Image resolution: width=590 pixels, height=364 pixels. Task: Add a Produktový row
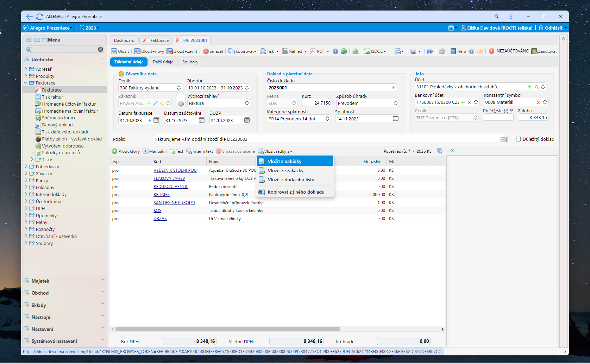click(126, 151)
